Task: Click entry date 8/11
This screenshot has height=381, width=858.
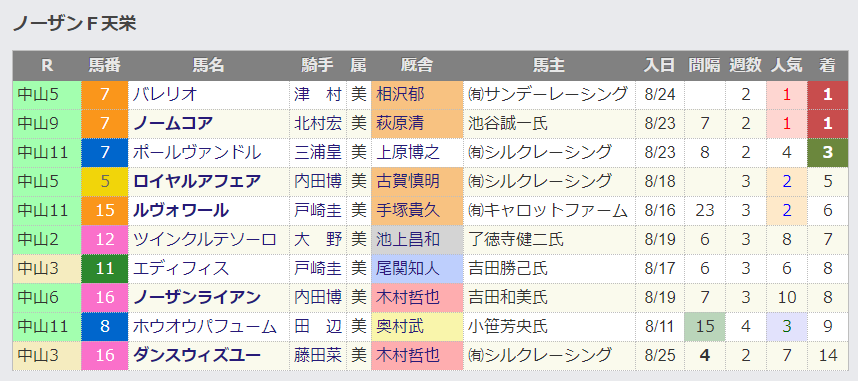Action: [x=660, y=327]
